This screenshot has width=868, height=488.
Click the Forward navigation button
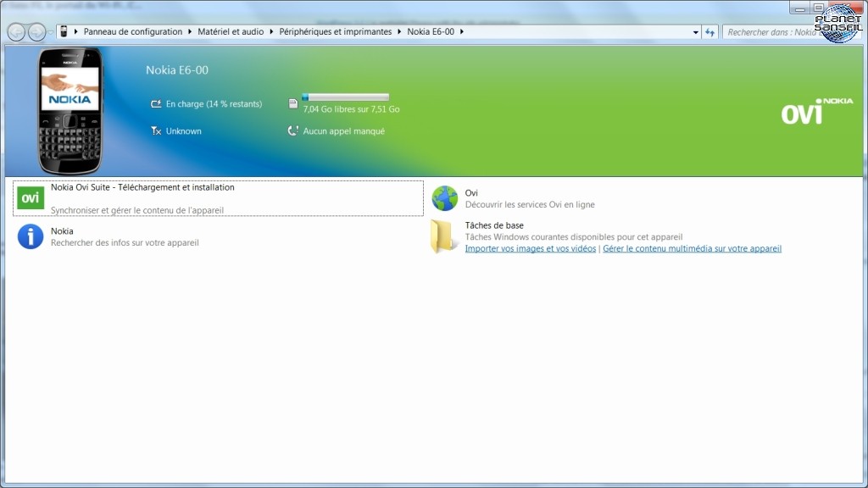pos(36,32)
